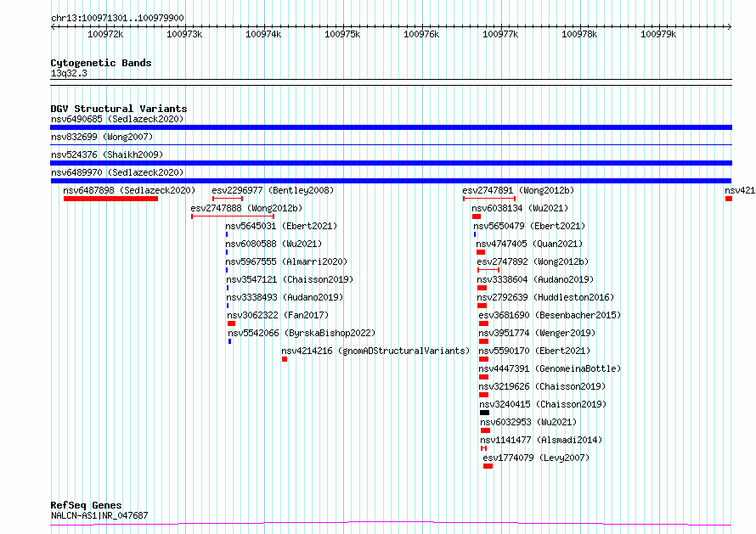Select nsv4447391 (GenomeinaBottle) label

tap(550, 368)
